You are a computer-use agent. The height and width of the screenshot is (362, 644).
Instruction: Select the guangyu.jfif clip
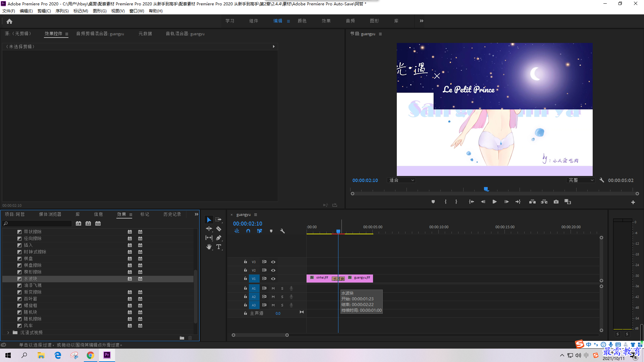[x=359, y=278]
